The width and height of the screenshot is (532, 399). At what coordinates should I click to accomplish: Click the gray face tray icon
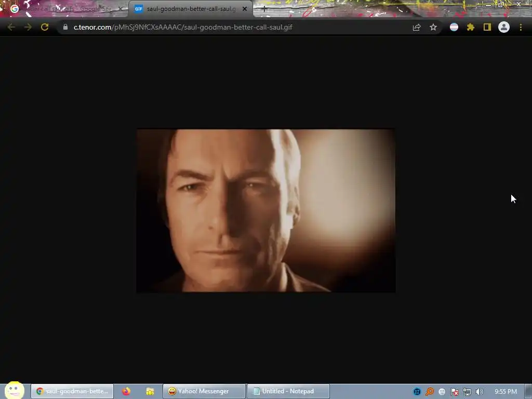pyautogui.click(x=442, y=392)
